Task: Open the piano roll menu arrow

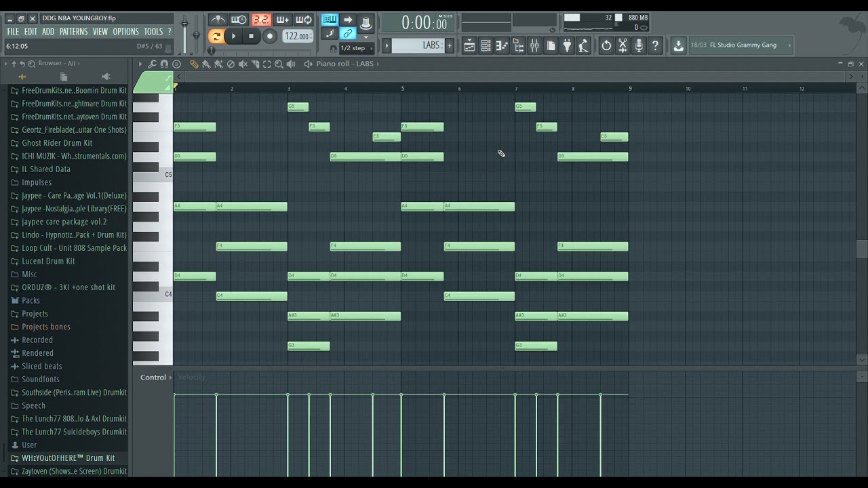Action: (140, 64)
